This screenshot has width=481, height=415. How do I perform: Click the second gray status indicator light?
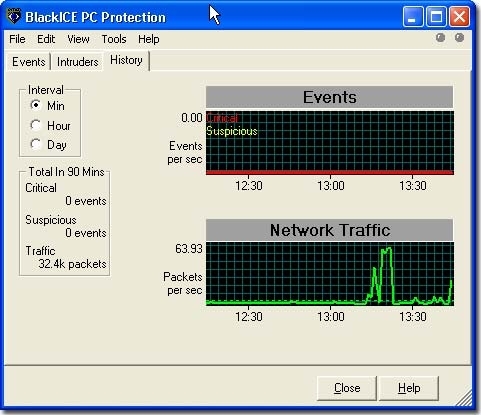tap(459, 38)
